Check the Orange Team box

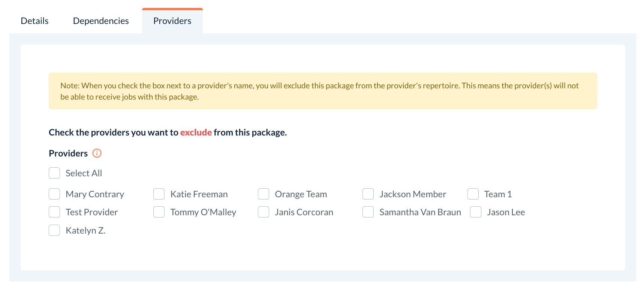pos(264,194)
